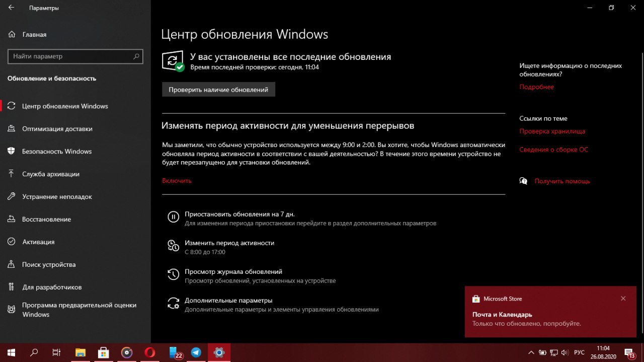Click the network icon in the system tray
The height and width of the screenshot is (362, 644).
click(x=554, y=352)
